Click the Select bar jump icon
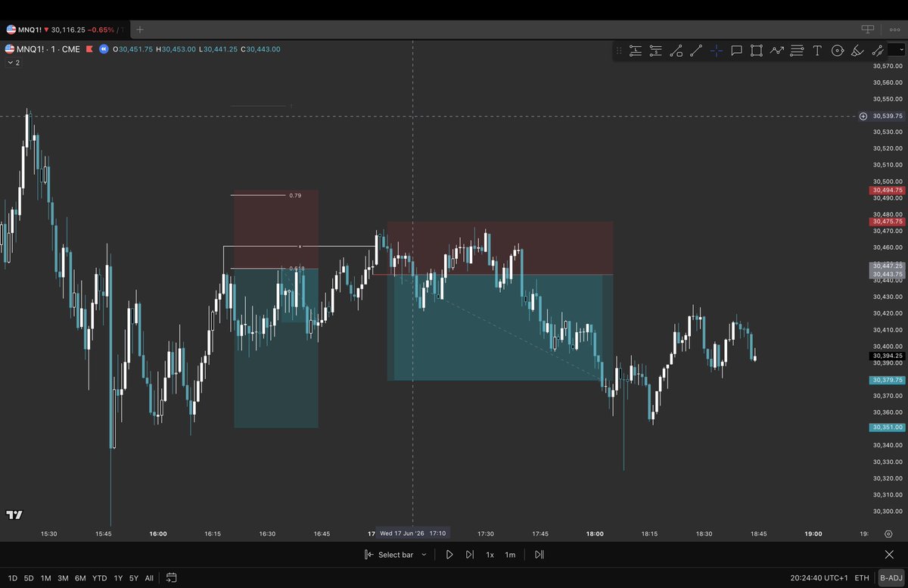Screen dimensions: 908x588 click(368, 555)
